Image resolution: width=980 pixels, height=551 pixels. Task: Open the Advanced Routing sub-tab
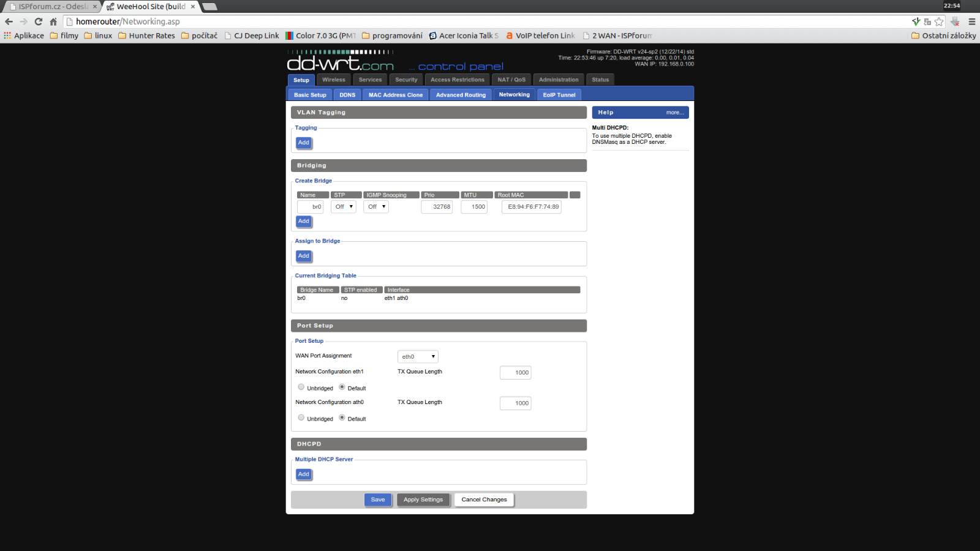[461, 95]
